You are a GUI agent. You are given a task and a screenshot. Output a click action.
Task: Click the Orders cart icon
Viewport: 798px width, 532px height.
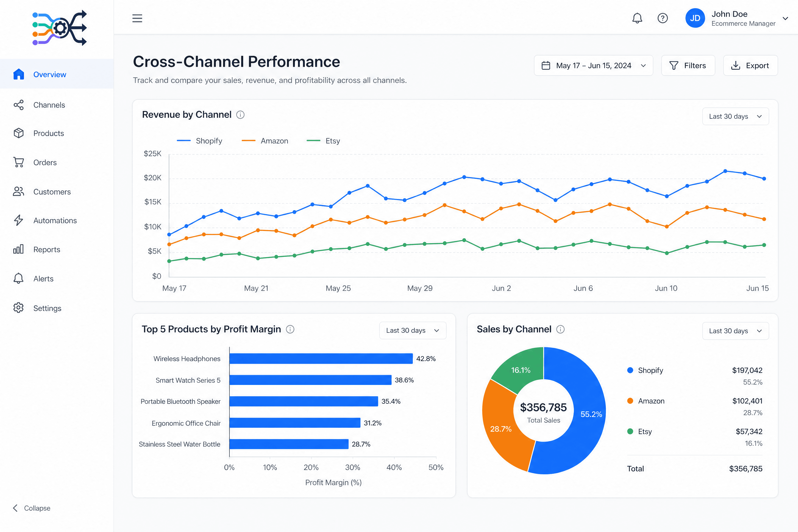(x=19, y=162)
